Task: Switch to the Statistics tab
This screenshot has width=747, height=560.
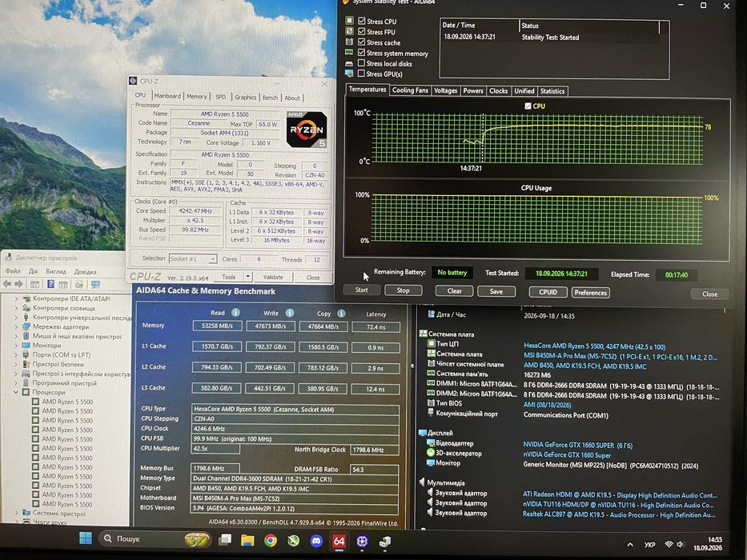Action: [x=552, y=91]
